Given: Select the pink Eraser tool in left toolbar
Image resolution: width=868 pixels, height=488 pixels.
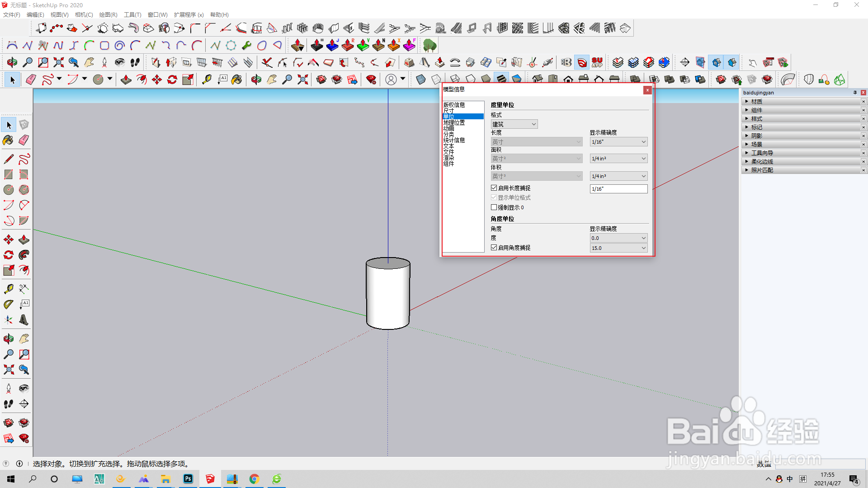Looking at the screenshot, I should tap(24, 140).
